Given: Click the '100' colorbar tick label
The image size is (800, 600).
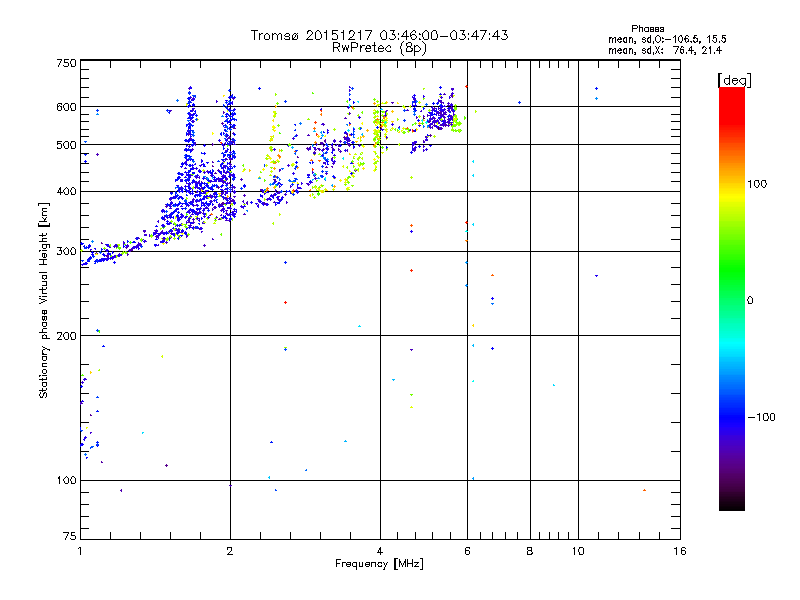Looking at the screenshot, I should (x=757, y=184).
